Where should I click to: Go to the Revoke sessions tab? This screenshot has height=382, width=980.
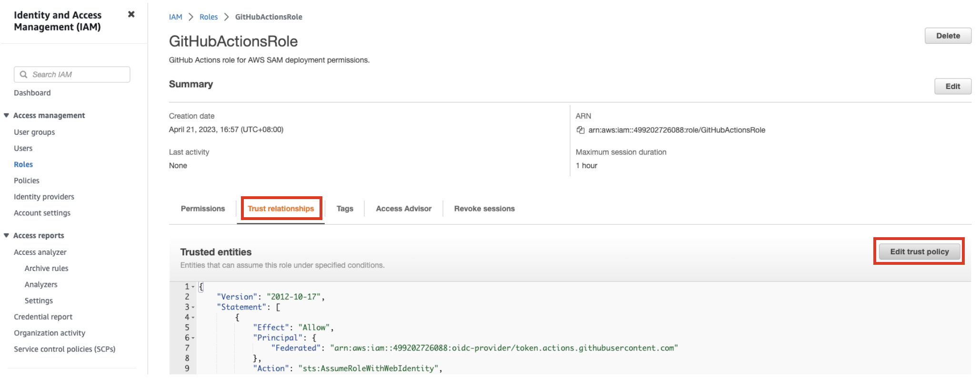pos(484,209)
